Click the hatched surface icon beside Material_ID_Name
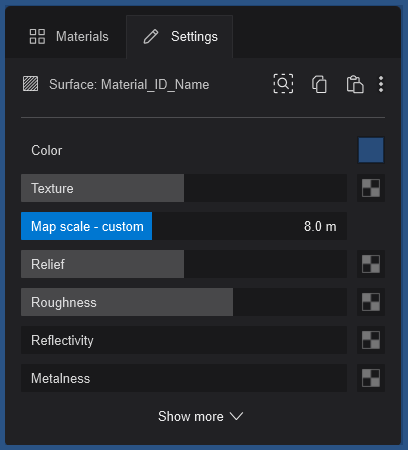The image size is (408, 450). point(30,84)
